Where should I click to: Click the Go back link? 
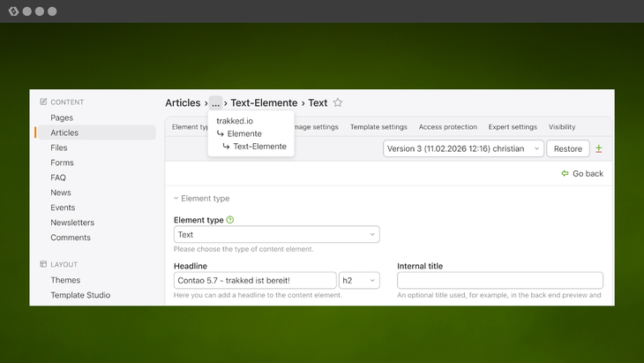[x=588, y=174]
